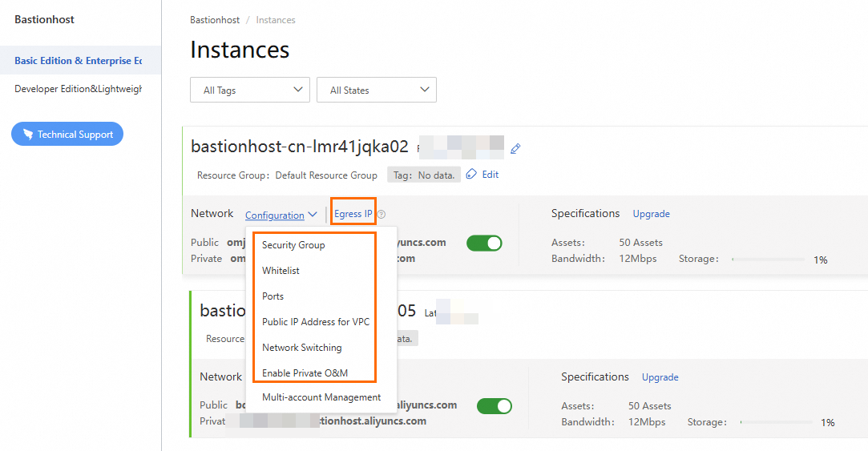
Task: Click the tag icon next to Edit
Action: click(471, 175)
